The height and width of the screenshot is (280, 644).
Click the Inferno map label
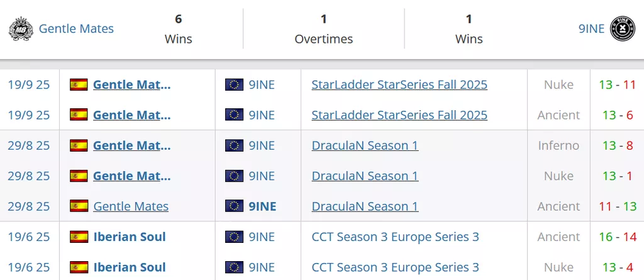click(x=558, y=145)
